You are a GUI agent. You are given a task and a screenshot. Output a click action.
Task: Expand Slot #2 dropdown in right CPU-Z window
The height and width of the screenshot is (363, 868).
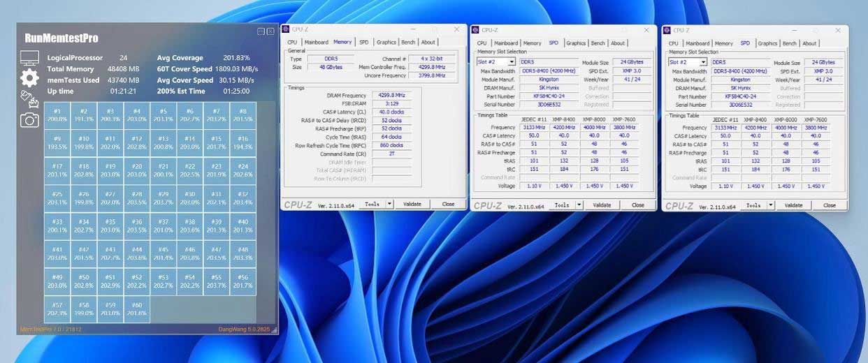coord(703,62)
